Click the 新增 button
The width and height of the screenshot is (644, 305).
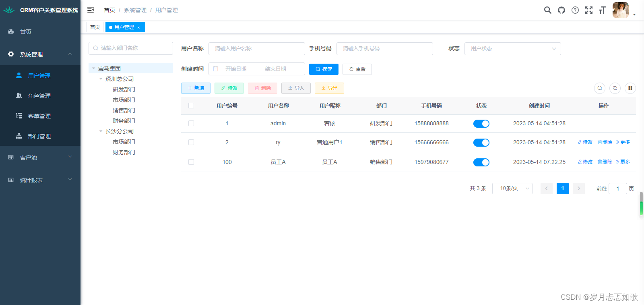tap(196, 88)
